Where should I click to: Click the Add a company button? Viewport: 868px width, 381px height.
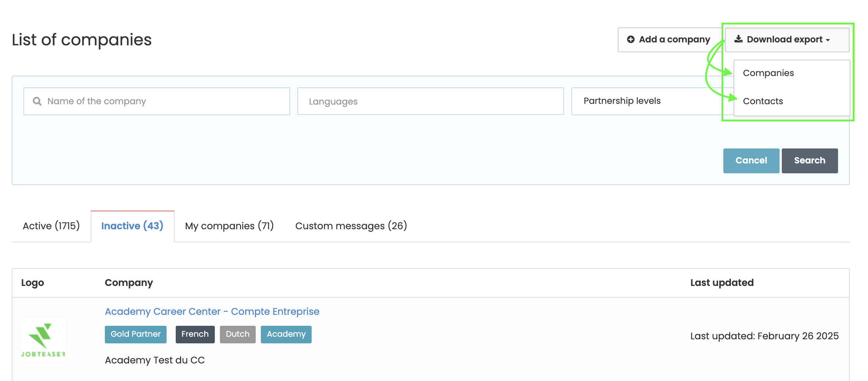(x=669, y=39)
